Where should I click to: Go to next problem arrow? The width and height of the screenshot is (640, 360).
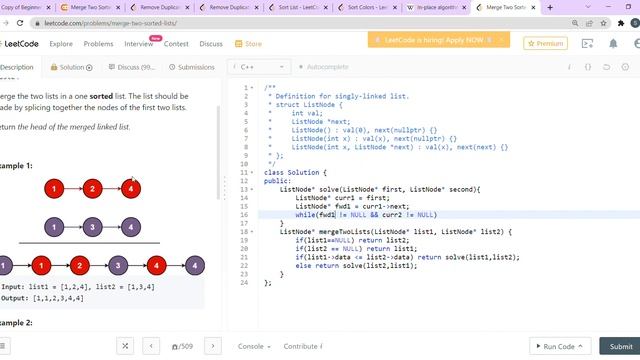(213, 346)
